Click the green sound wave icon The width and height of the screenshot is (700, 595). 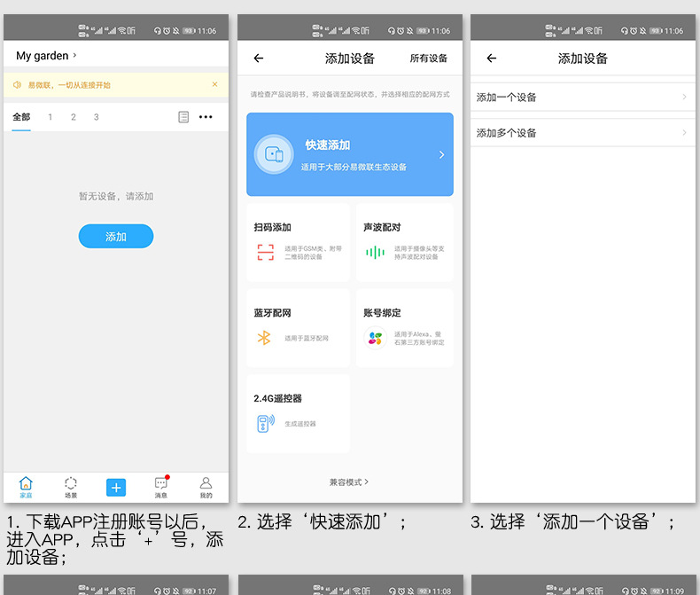pos(375,253)
